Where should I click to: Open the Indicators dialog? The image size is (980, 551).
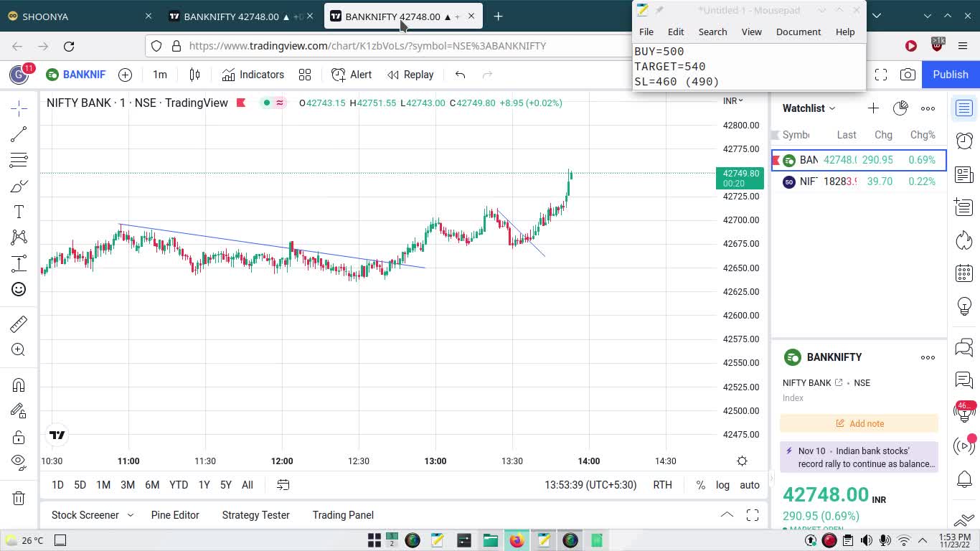253,75
